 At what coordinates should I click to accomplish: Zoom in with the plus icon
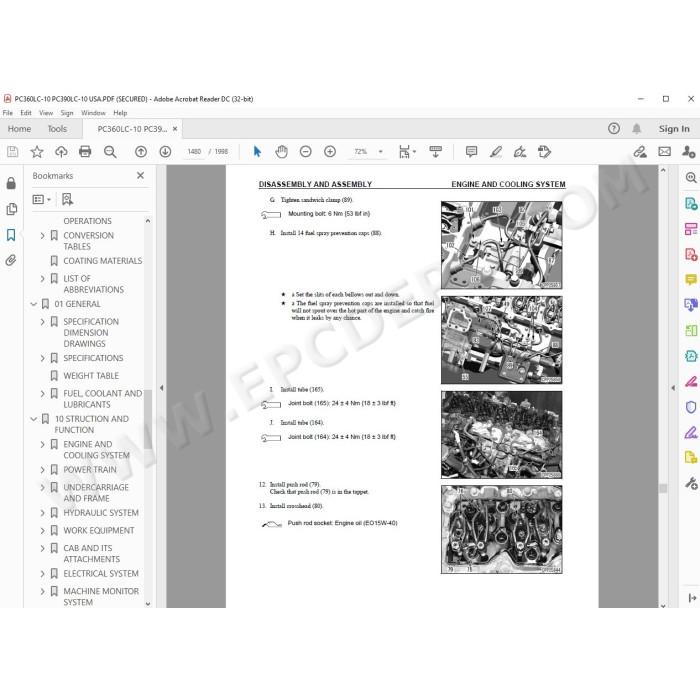coord(330,152)
